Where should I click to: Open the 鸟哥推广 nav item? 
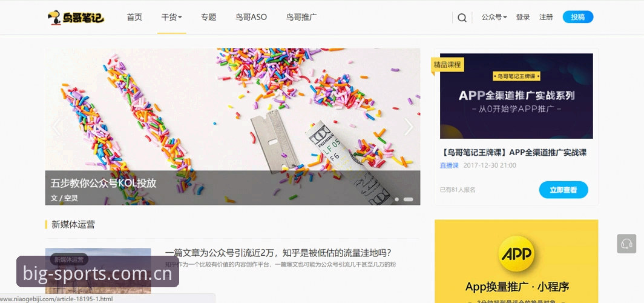point(301,17)
